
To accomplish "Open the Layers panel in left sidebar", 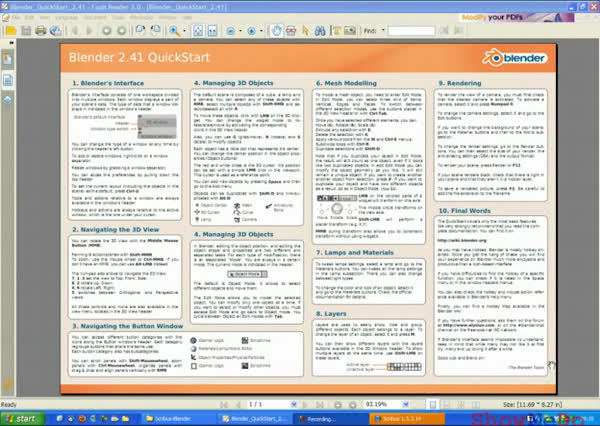I will click(x=8, y=100).
